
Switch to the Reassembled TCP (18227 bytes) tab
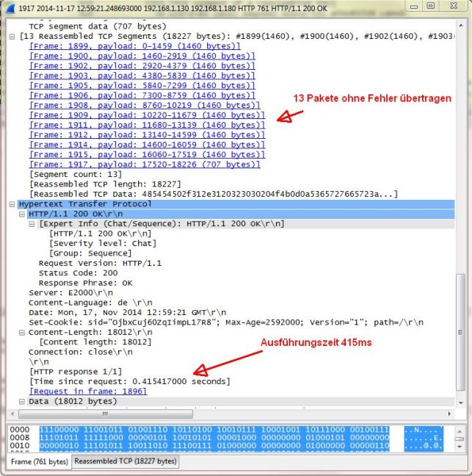tap(125, 461)
